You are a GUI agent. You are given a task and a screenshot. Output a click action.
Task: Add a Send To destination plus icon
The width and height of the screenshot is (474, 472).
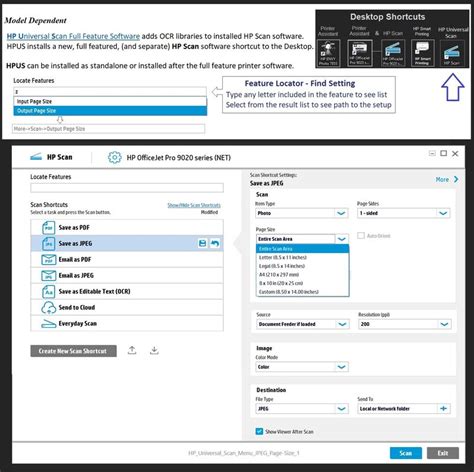coord(443,409)
